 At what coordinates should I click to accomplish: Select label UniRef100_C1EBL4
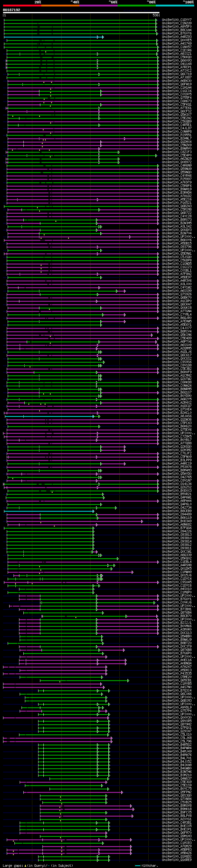click(x=176, y=562)
